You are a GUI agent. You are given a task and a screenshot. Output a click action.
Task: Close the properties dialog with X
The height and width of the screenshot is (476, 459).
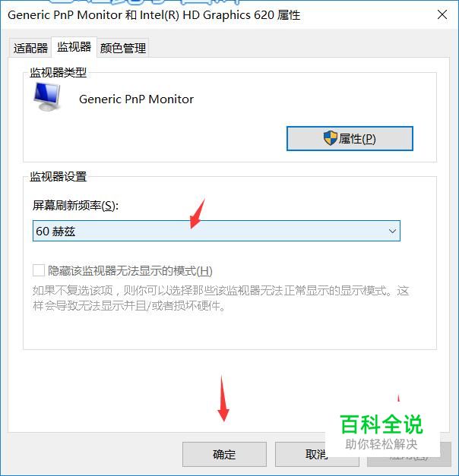point(442,14)
